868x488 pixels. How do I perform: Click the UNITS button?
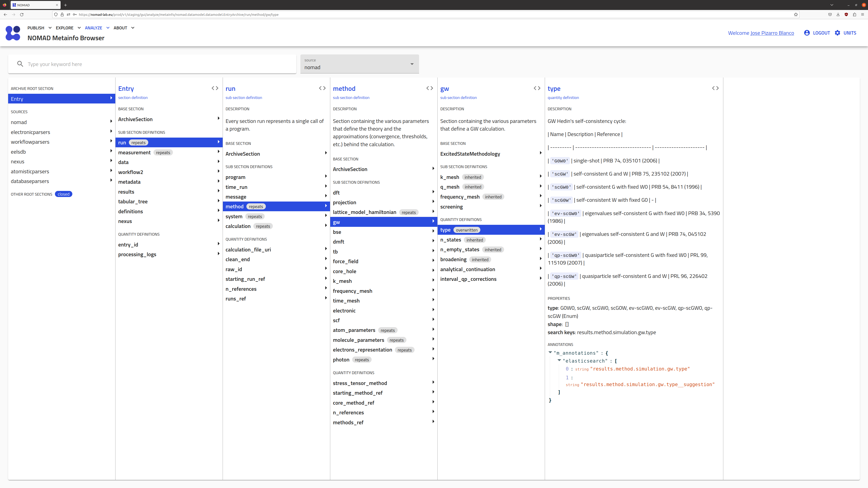[x=845, y=33]
